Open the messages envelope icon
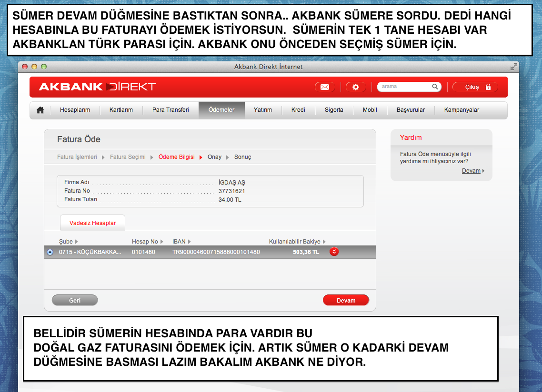542x392 pixels. tap(324, 87)
